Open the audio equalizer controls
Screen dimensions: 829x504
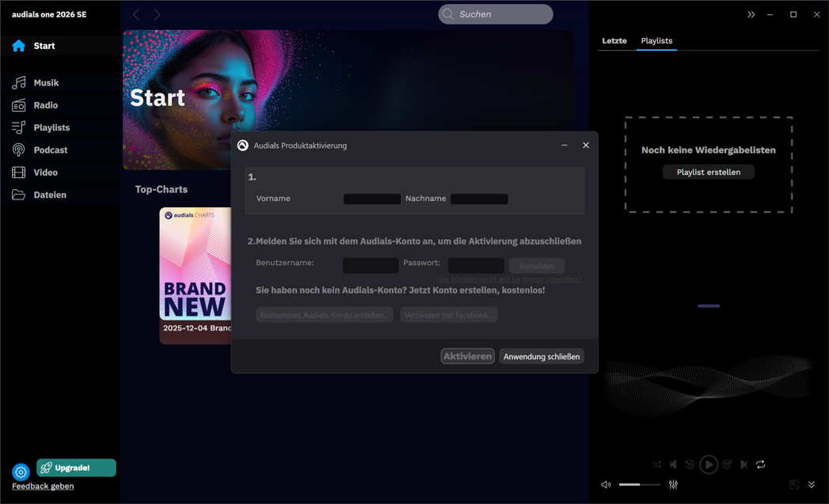click(673, 484)
